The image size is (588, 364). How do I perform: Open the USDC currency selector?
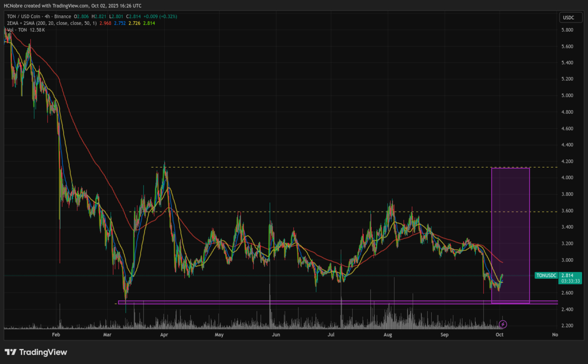coord(567,18)
